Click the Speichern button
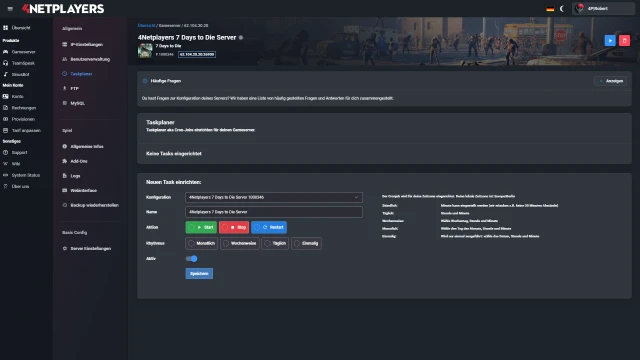Image resolution: width=640 pixels, height=360 pixels. (x=199, y=273)
